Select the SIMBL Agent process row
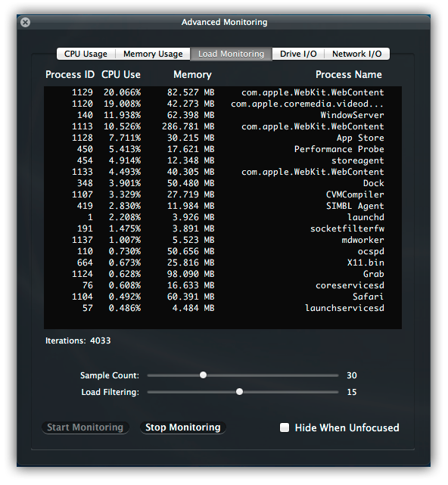 [222, 206]
